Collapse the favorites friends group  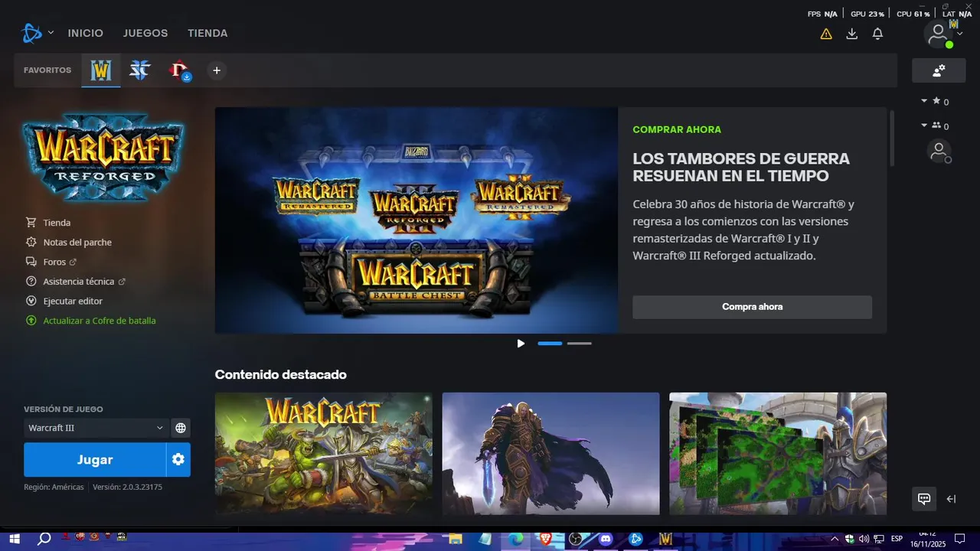pyautogui.click(x=924, y=100)
